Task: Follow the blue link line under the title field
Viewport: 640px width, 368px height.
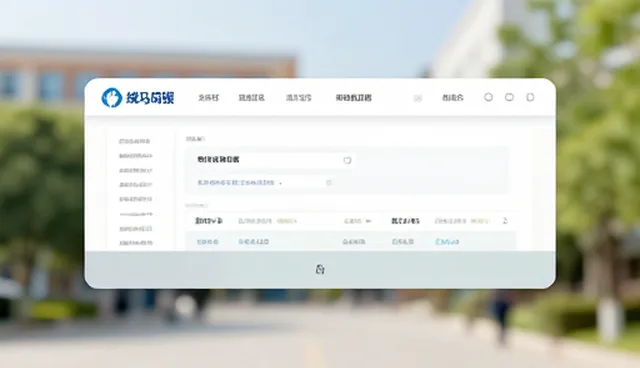Action: click(x=236, y=183)
